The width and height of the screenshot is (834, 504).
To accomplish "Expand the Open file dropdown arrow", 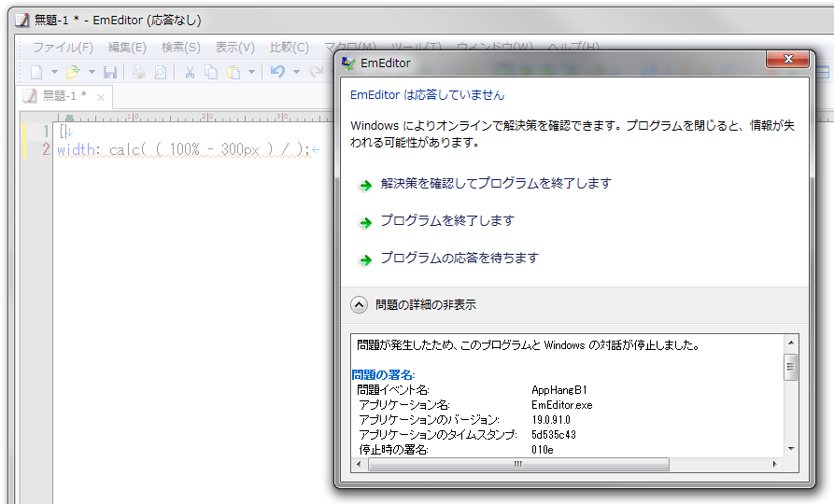I will point(92,72).
